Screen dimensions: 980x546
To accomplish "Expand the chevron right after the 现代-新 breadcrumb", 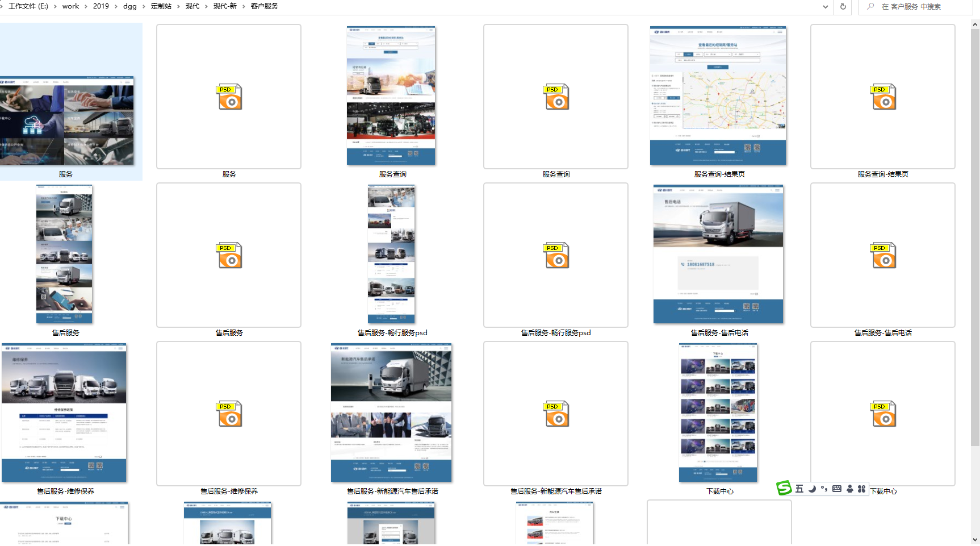I will pyautogui.click(x=244, y=6).
